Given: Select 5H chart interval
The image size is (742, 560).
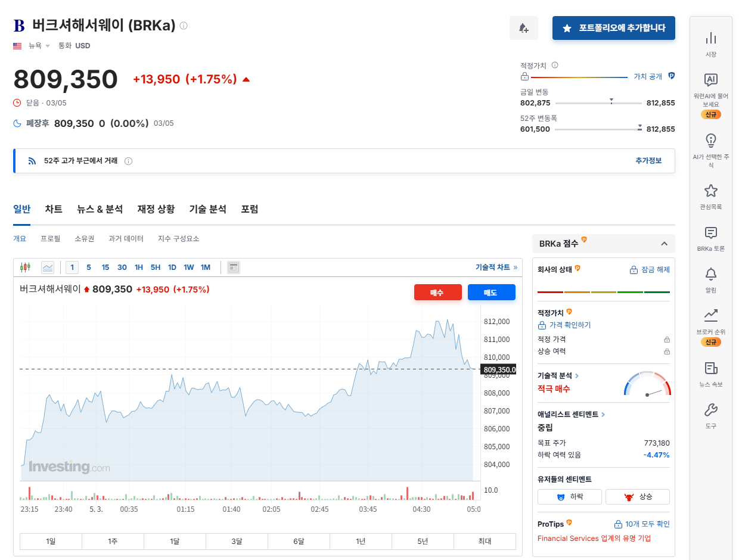Looking at the screenshot, I should (156, 267).
